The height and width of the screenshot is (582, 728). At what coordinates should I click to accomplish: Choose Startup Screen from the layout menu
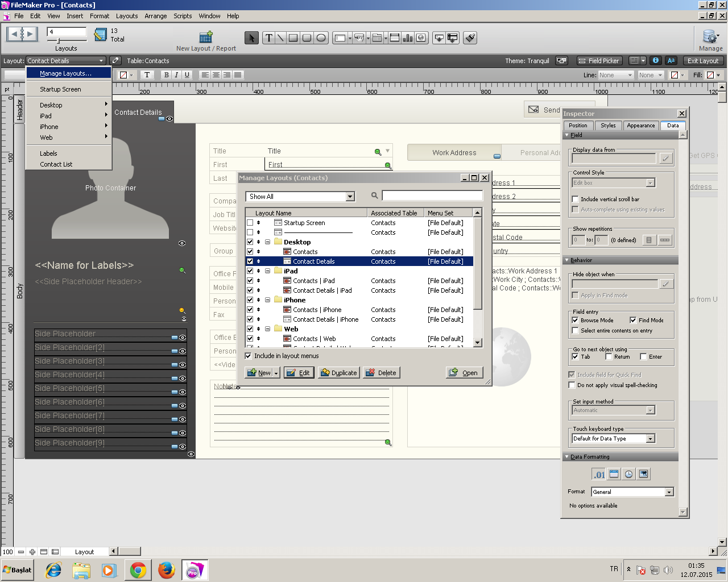[x=60, y=89]
